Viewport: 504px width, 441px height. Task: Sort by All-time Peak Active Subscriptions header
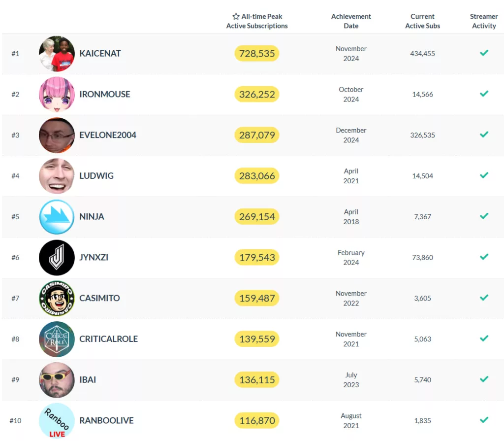point(257,21)
